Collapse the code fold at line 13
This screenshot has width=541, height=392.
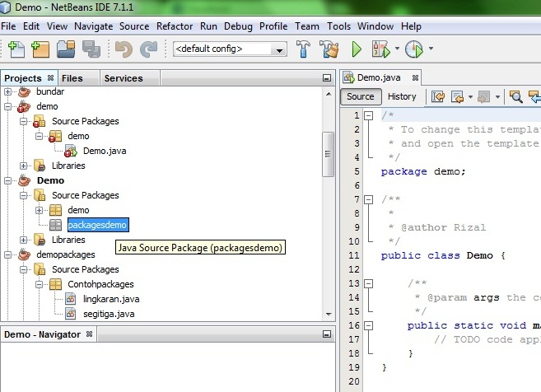[368, 283]
